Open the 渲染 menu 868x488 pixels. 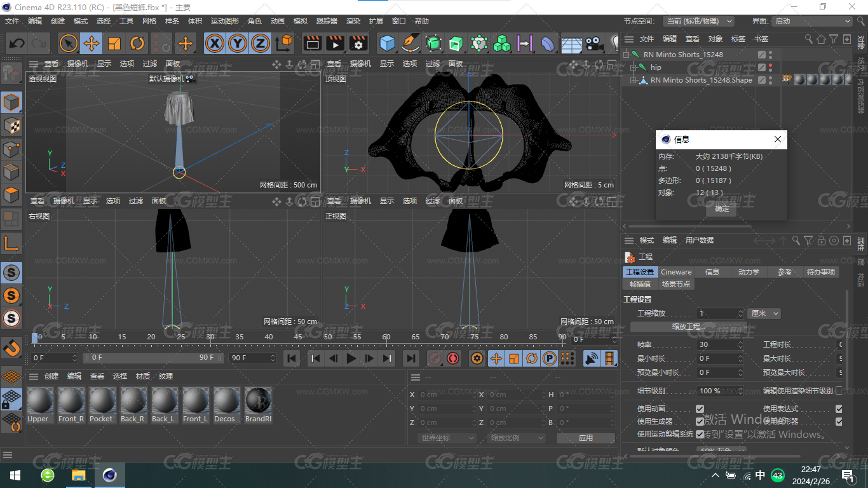click(x=353, y=21)
